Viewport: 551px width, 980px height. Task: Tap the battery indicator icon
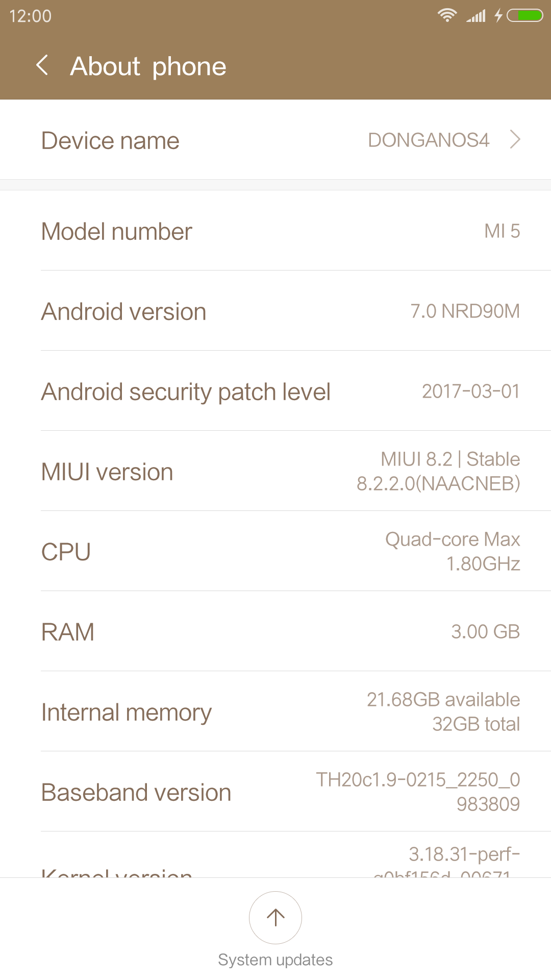525,16
